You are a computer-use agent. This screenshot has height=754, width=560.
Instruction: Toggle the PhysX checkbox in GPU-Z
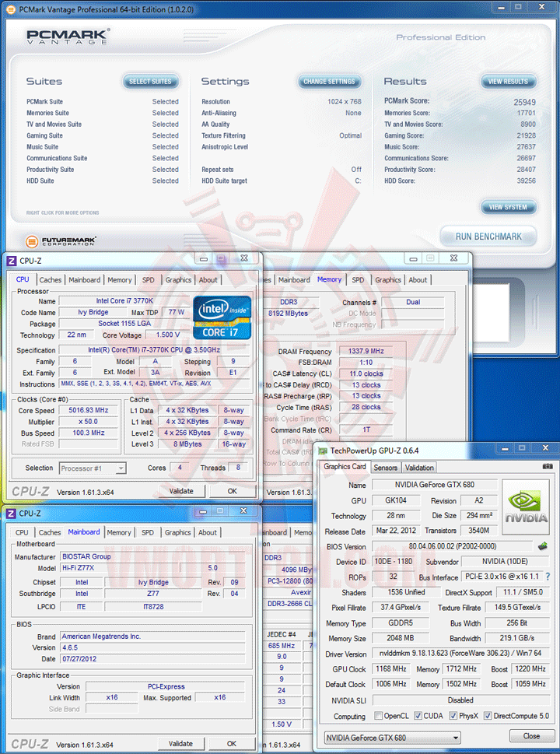(x=453, y=716)
